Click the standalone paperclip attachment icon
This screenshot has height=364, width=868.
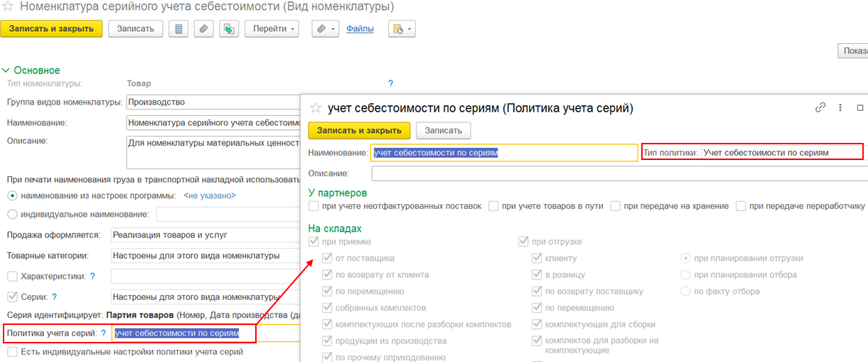[x=204, y=29]
